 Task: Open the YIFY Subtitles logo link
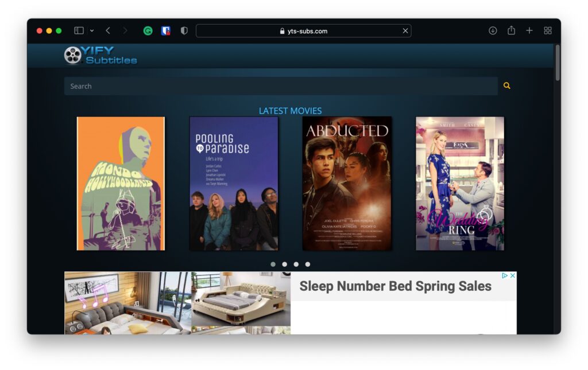100,56
